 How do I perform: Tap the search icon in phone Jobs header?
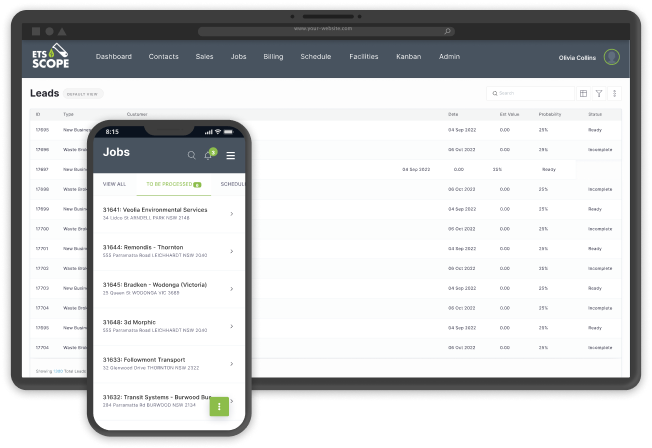(x=191, y=155)
